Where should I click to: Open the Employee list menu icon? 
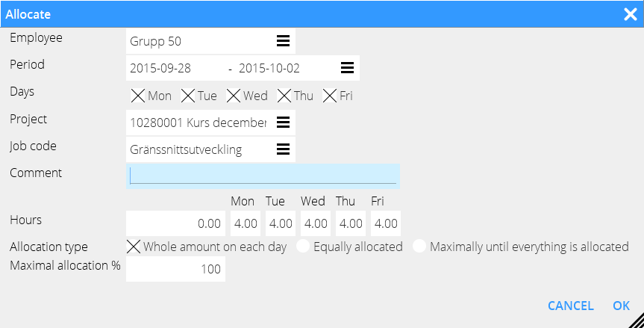tap(284, 41)
